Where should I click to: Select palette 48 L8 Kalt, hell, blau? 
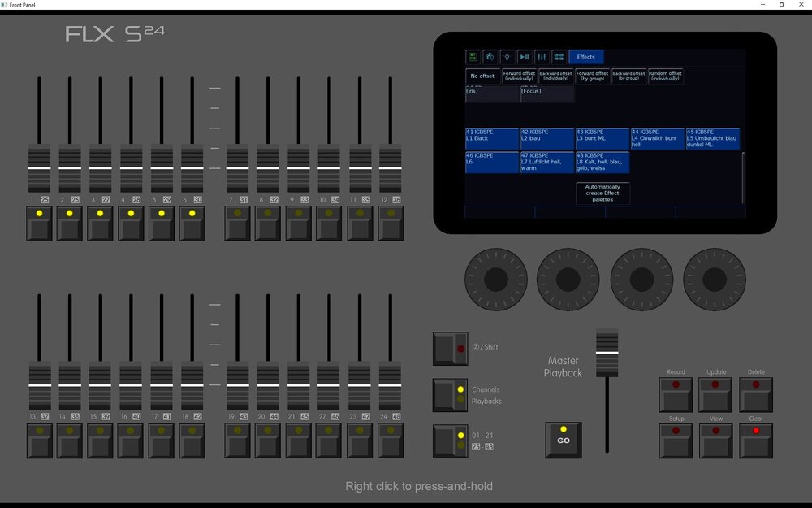[603, 163]
